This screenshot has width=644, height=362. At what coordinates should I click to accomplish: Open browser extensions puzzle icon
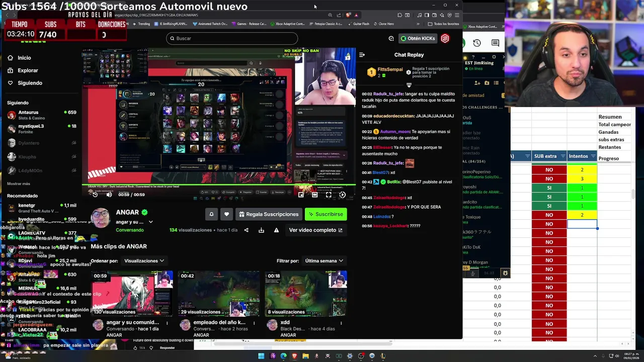pos(399,15)
